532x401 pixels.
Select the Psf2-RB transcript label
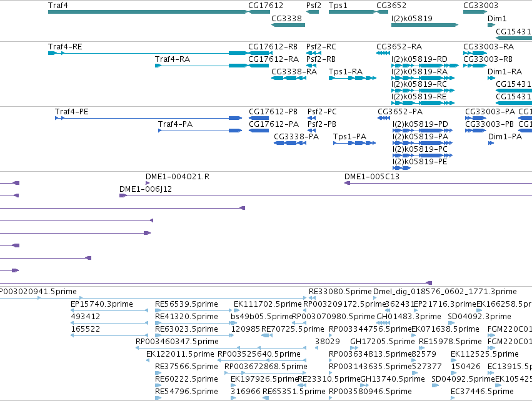(321, 59)
